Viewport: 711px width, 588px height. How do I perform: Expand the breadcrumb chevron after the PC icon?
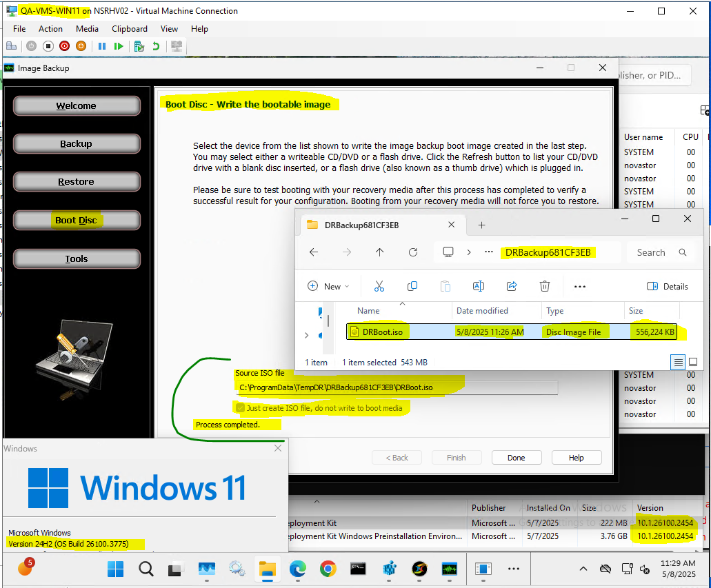point(469,252)
